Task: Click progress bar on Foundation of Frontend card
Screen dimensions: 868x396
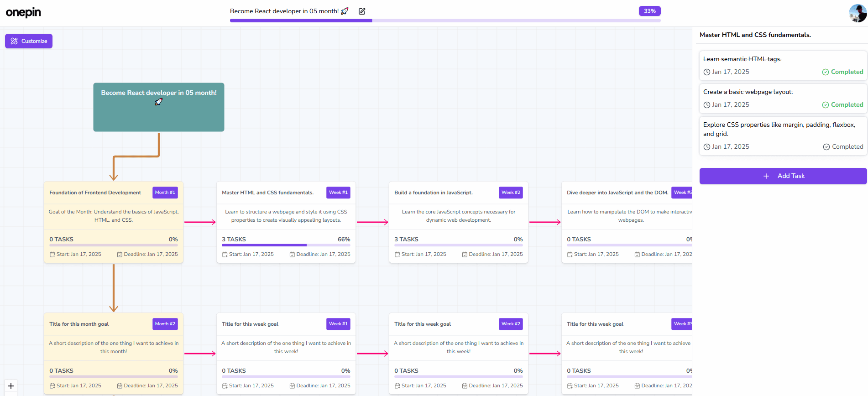Action: [114, 245]
